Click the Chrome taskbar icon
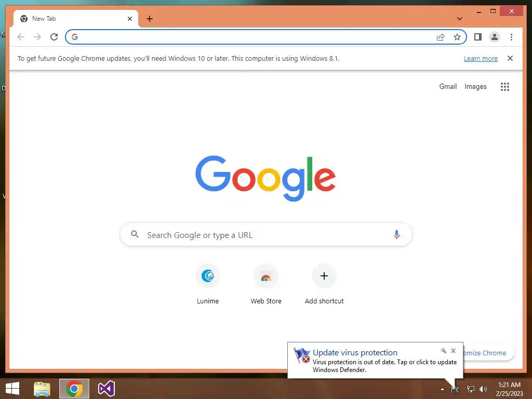 click(74, 389)
